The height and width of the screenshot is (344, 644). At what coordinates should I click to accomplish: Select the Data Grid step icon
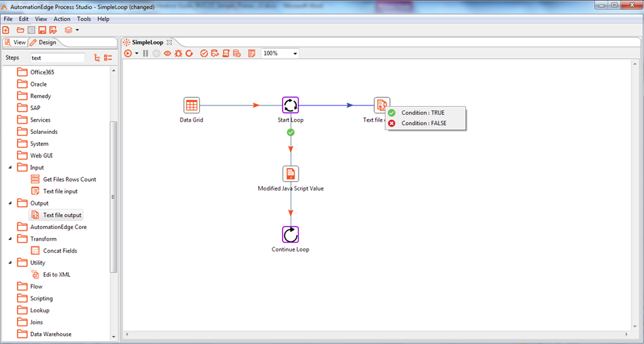[191, 105]
